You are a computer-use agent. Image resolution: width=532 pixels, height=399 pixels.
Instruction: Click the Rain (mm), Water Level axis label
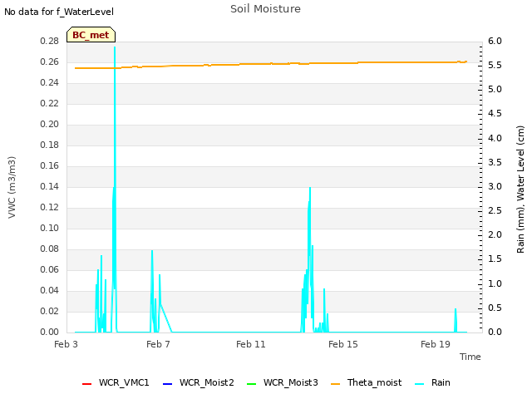pyautogui.click(x=520, y=190)
